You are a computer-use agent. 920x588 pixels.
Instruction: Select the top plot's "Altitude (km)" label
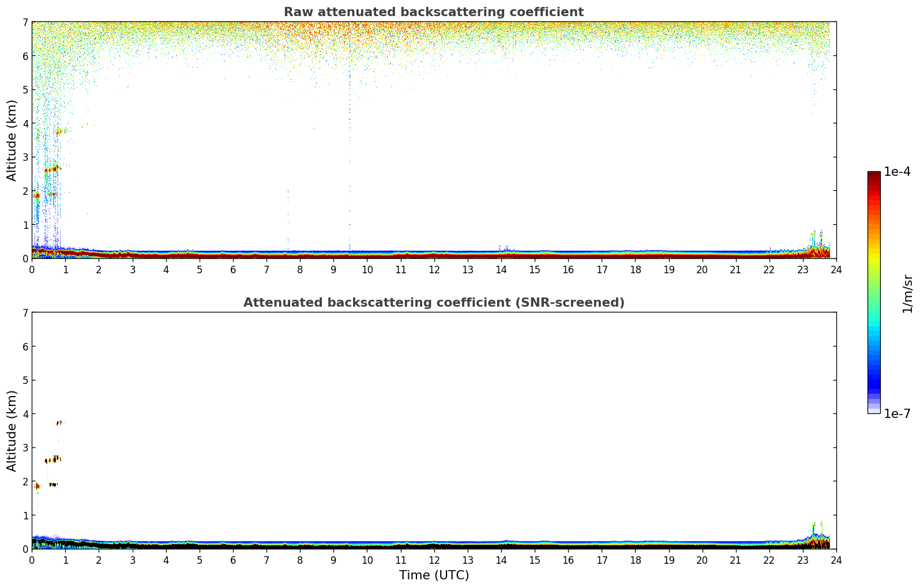coord(12,140)
